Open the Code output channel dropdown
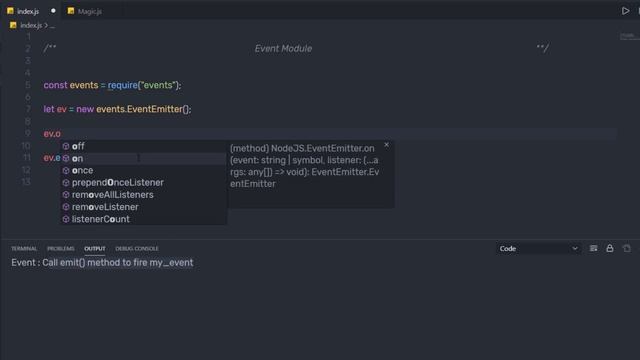This screenshot has height=360, width=640. click(x=539, y=249)
